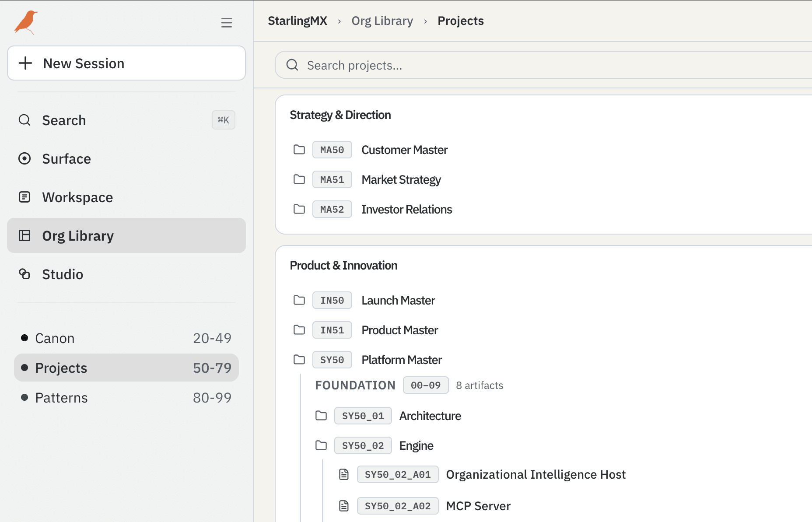
Task: Start a New Session
Action: [x=126, y=63]
